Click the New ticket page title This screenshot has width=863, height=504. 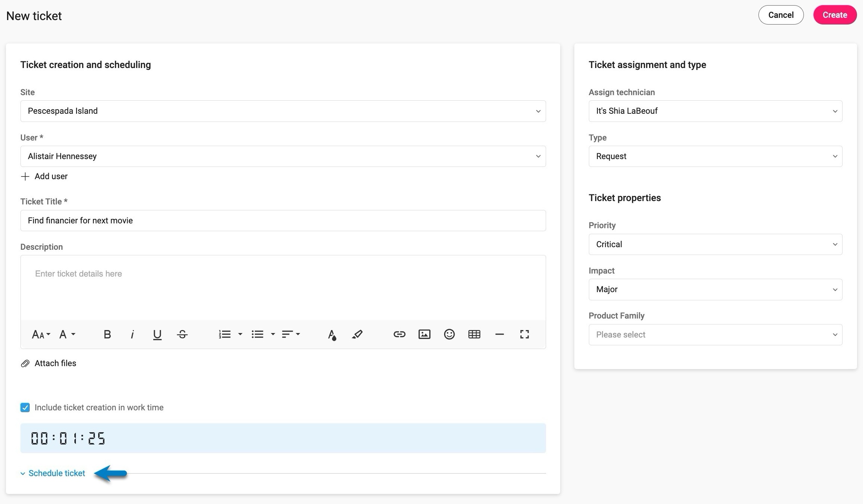(34, 16)
